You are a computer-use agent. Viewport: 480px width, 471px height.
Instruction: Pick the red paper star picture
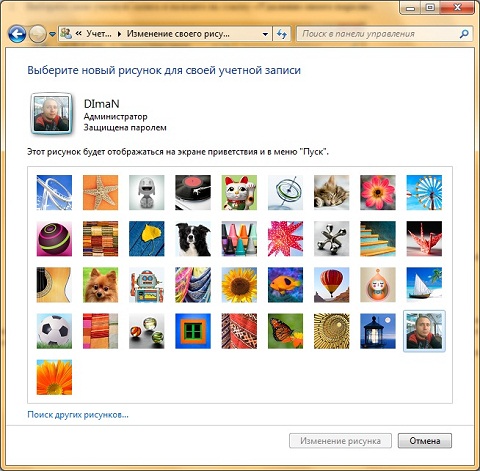tap(285, 239)
